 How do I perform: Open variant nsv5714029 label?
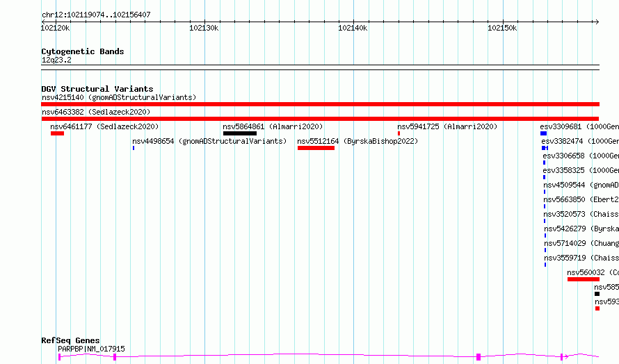(581, 243)
